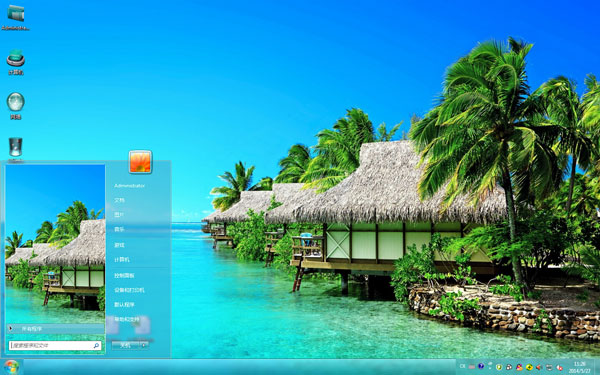
Task: Click the red speaker volume tray icon
Action: (538, 367)
